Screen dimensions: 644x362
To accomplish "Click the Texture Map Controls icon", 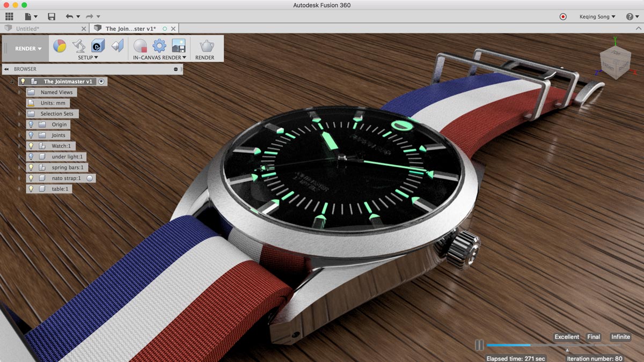I will point(117,46).
